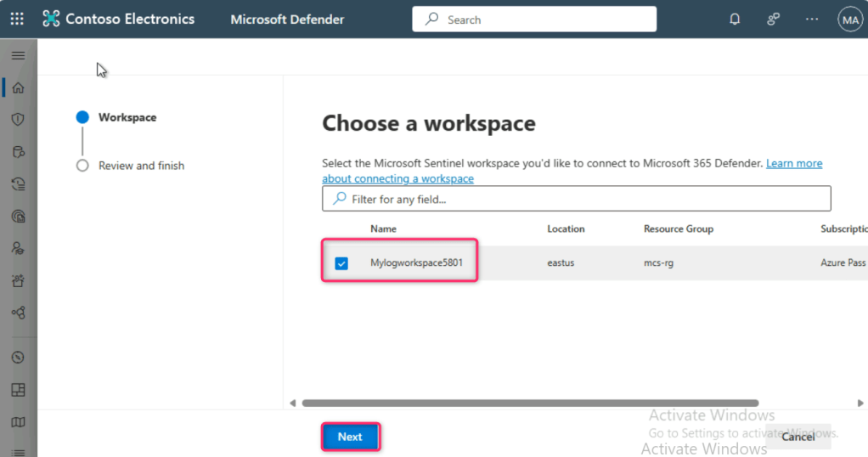Select the Workspace step radio indicator
868x457 pixels.
[x=82, y=118]
